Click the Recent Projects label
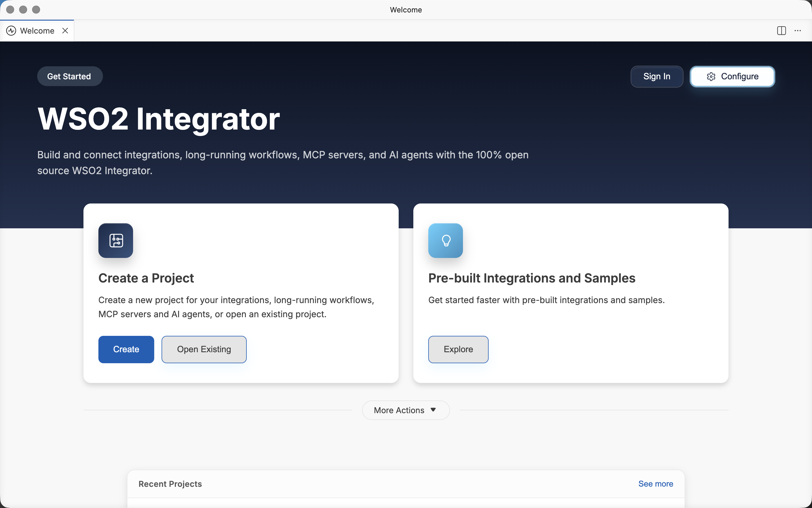Screen dimensions: 812x508 click(170, 484)
